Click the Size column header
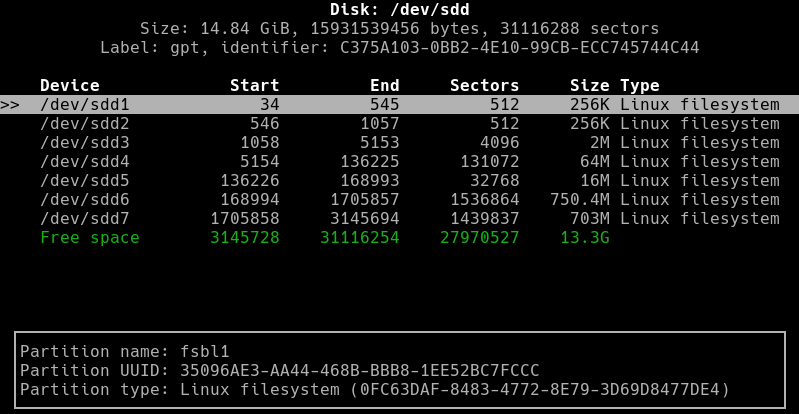 (590, 85)
